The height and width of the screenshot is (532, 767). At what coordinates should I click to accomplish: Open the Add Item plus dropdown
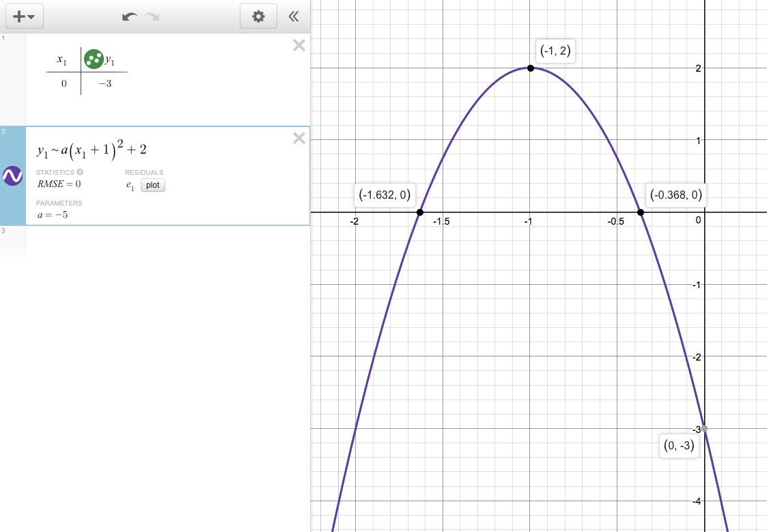[24, 16]
